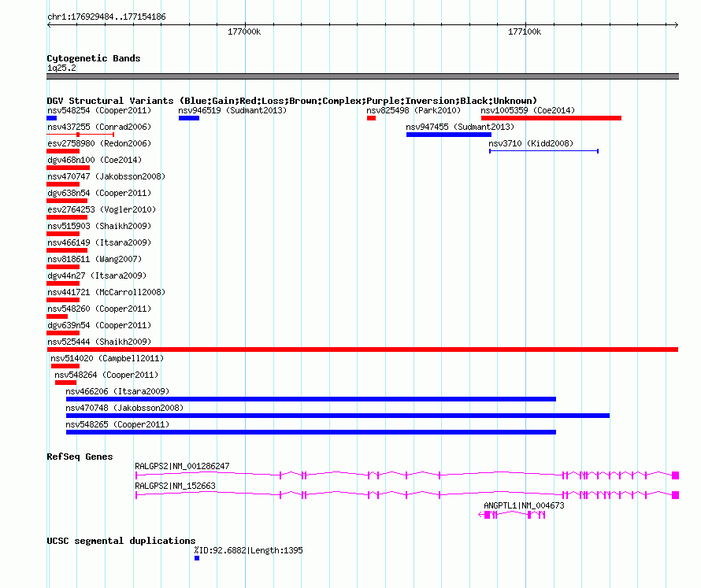Click the esv2758980 (Redon2006) label
Viewport: 701px width, 588px height.
point(99,143)
